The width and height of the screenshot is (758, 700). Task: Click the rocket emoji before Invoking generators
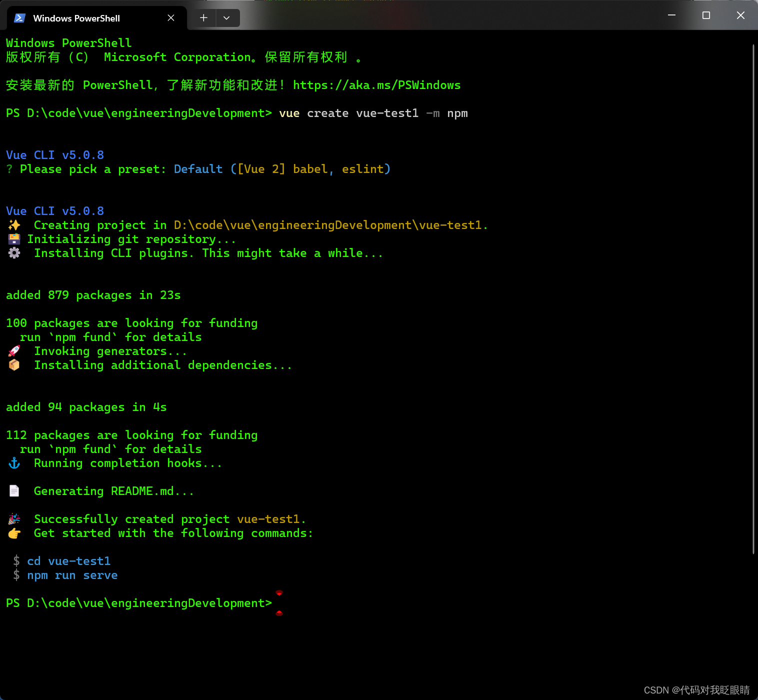click(x=14, y=351)
